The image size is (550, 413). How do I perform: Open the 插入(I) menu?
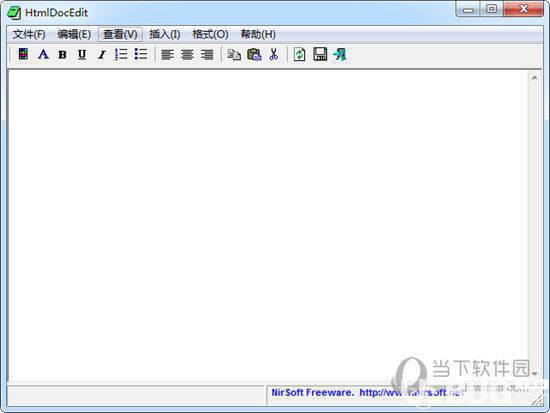tap(165, 34)
